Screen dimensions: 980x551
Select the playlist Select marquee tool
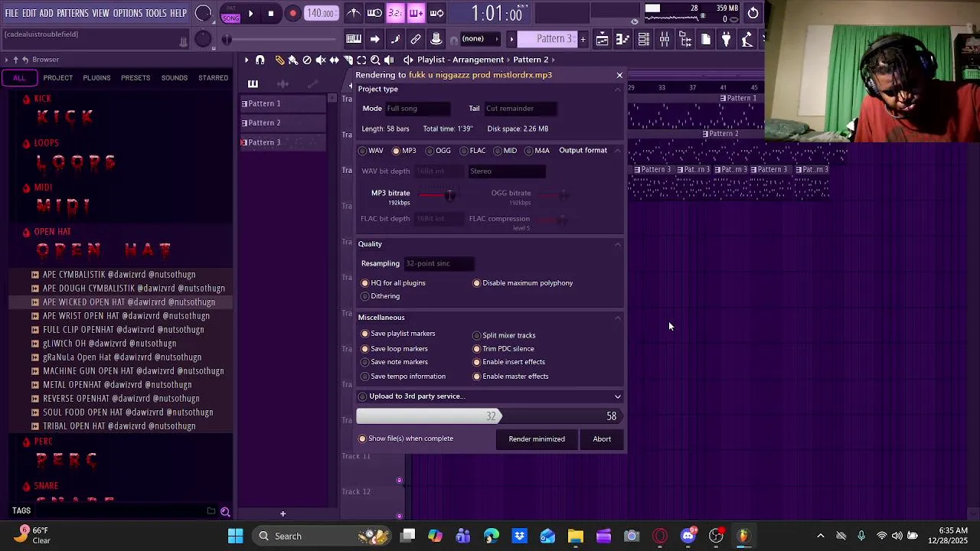point(362,60)
